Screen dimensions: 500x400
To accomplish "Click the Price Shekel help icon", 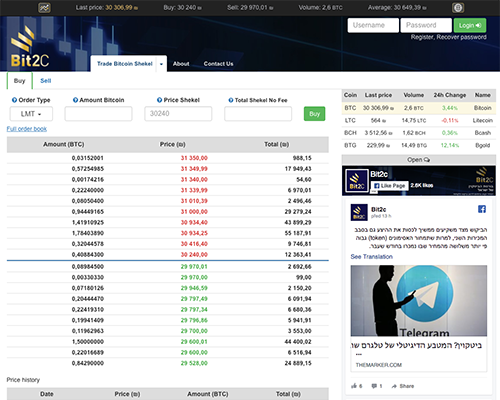I will pos(160,100).
